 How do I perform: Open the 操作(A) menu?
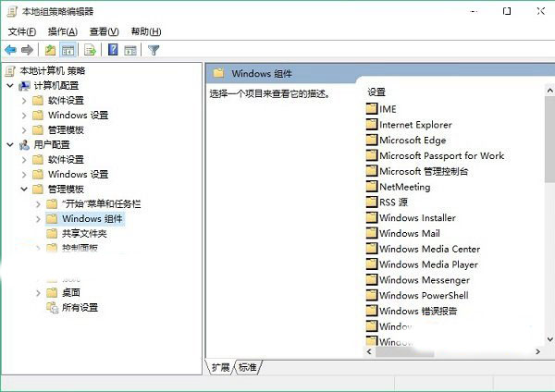click(x=63, y=31)
